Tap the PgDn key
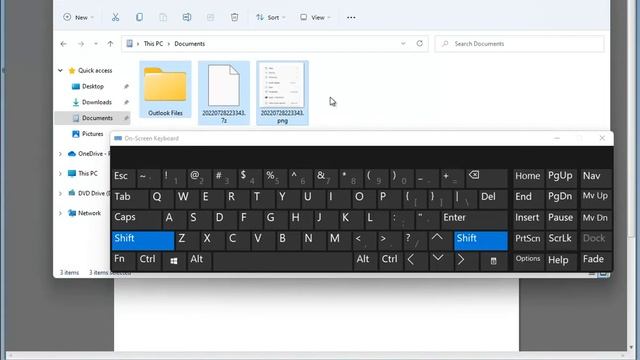 pyautogui.click(x=561, y=199)
